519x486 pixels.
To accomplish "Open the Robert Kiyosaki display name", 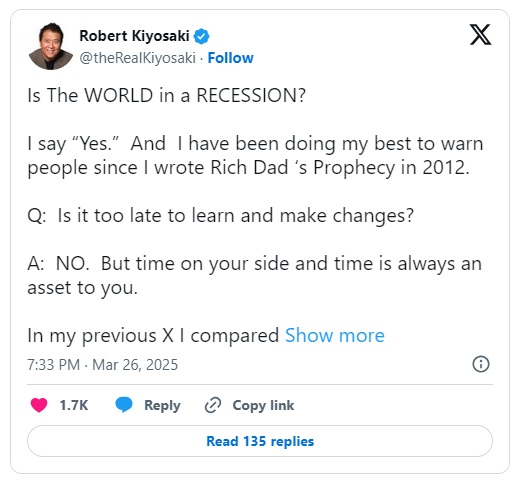I will (134, 36).
